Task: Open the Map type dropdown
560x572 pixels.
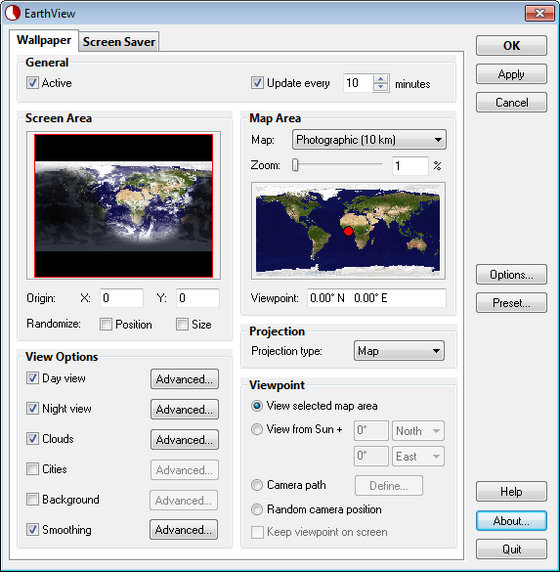Action: (369, 140)
